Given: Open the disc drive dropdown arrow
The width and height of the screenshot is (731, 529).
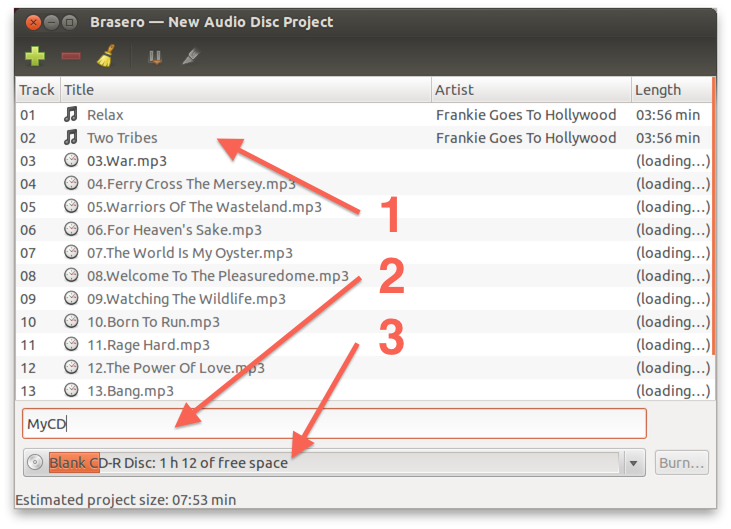Looking at the screenshot, I should click(x=633, y=463).
